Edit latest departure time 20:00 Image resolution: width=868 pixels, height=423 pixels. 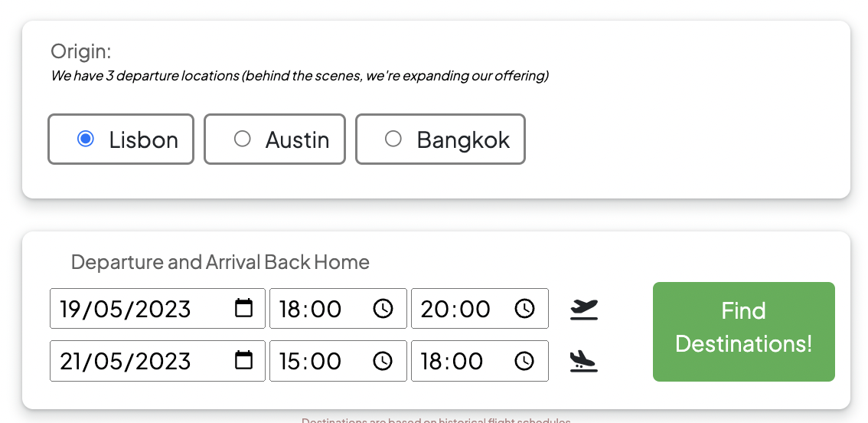(480, 308)
